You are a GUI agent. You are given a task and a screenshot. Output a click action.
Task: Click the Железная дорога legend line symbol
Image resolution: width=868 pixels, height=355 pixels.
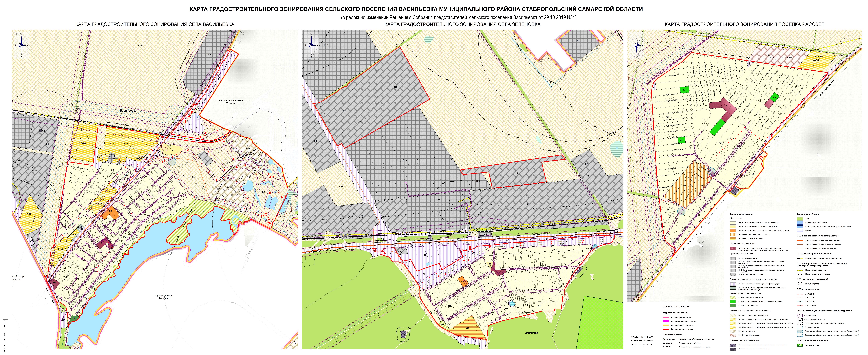800,258
